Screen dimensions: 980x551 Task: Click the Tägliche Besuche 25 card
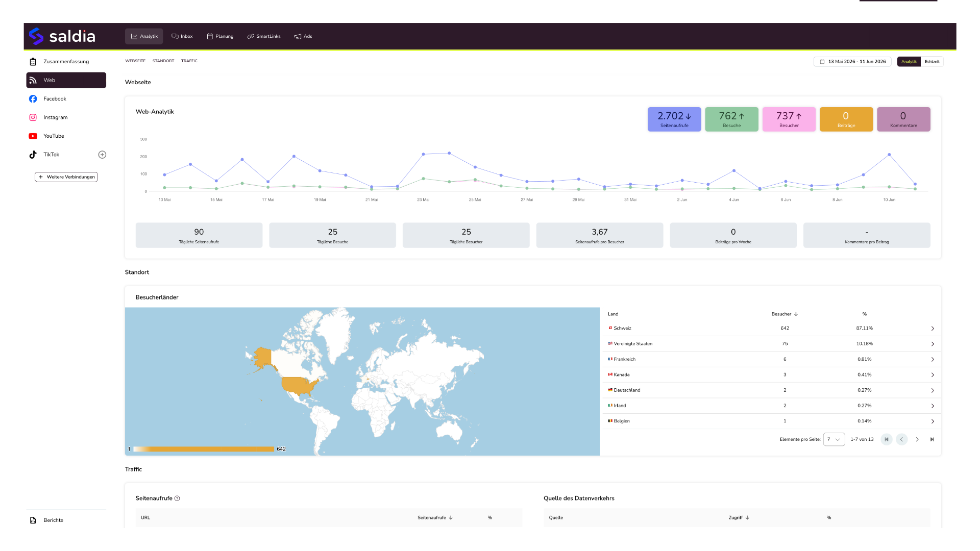pyautogui.click(x=333, y=235)
